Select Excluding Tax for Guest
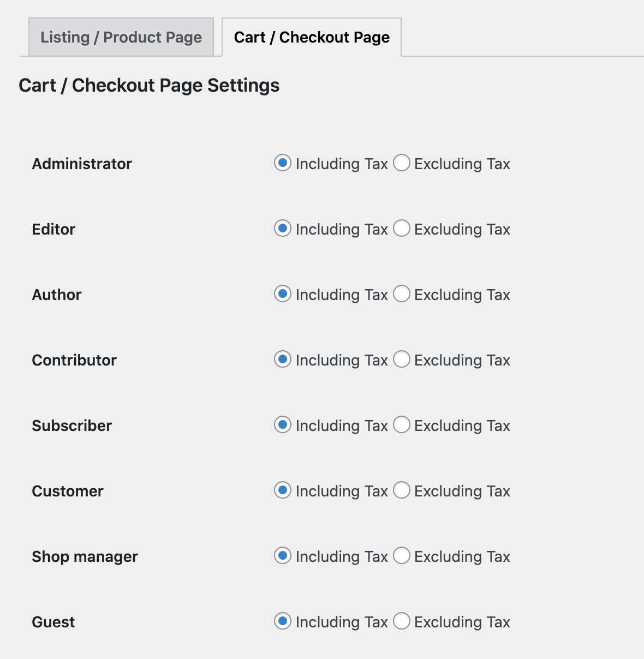The width and height of the screenshot is (644, 659). (402, 622)
